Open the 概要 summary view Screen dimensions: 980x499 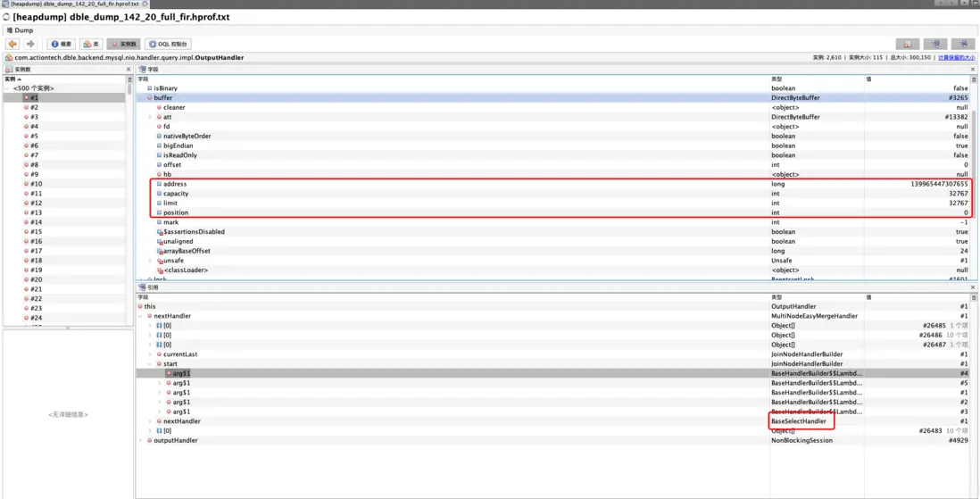point(62,44)
